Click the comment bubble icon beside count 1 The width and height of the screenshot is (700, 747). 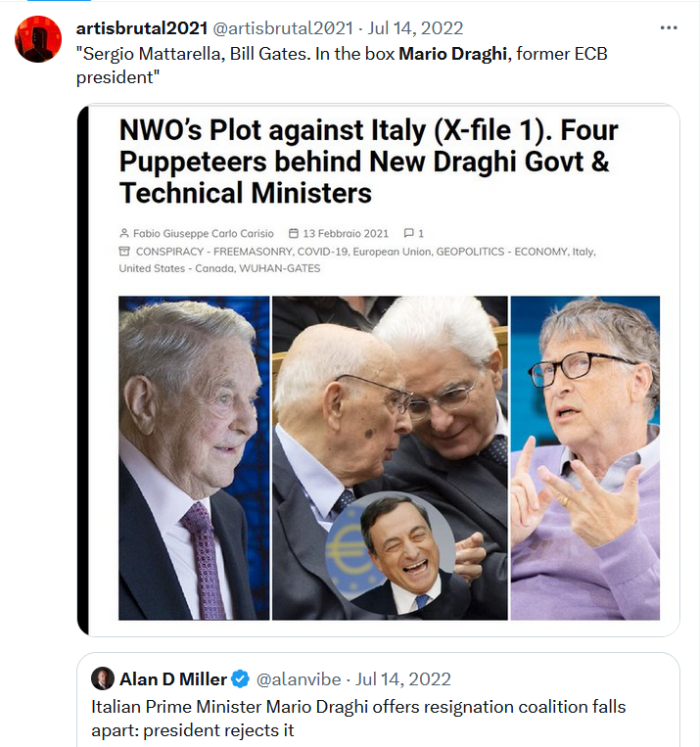(x=408, y=233)
